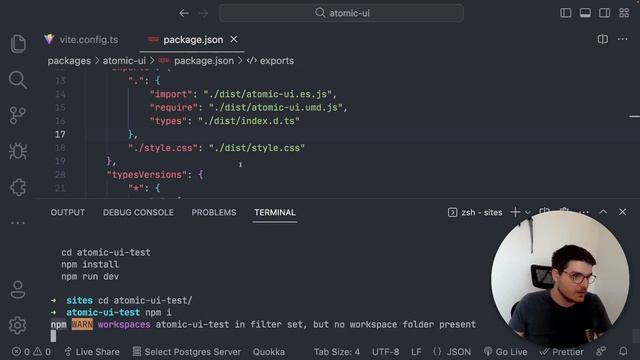Start the Go Live server
Viewport: 640px width, 360px height.
pos(505,352)
